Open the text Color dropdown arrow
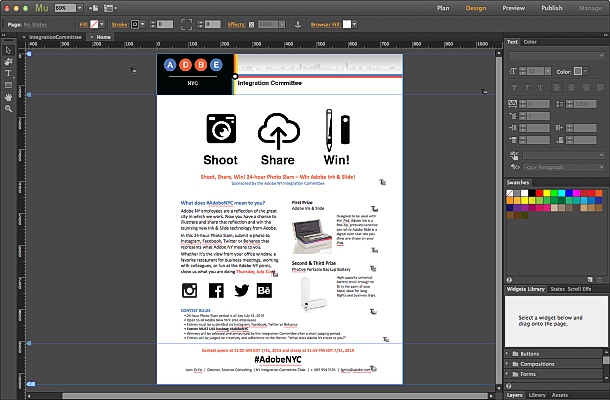 coord(585,71)
